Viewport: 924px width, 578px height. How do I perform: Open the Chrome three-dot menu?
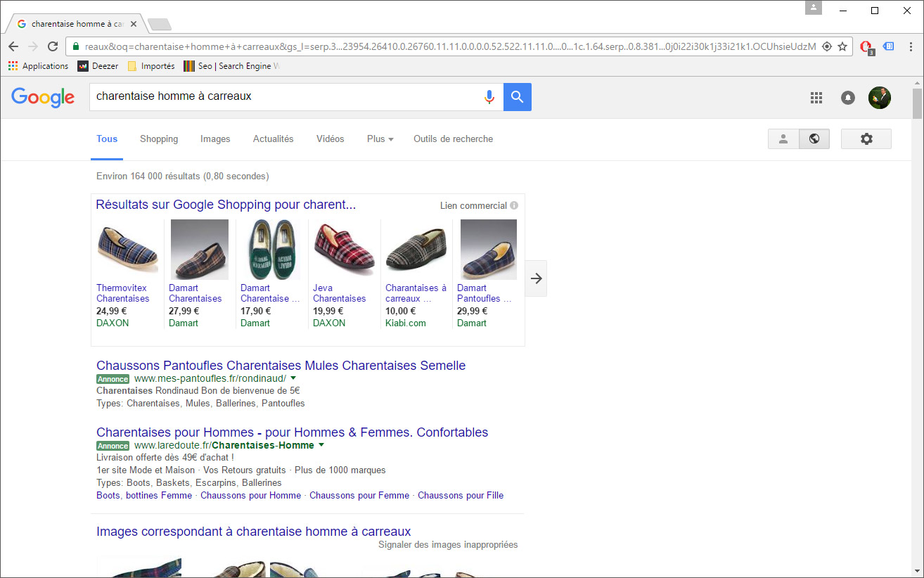910,46
